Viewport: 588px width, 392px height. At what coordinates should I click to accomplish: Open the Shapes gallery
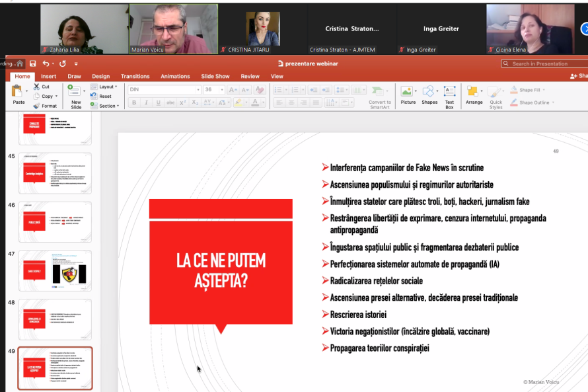click(429, 95)
